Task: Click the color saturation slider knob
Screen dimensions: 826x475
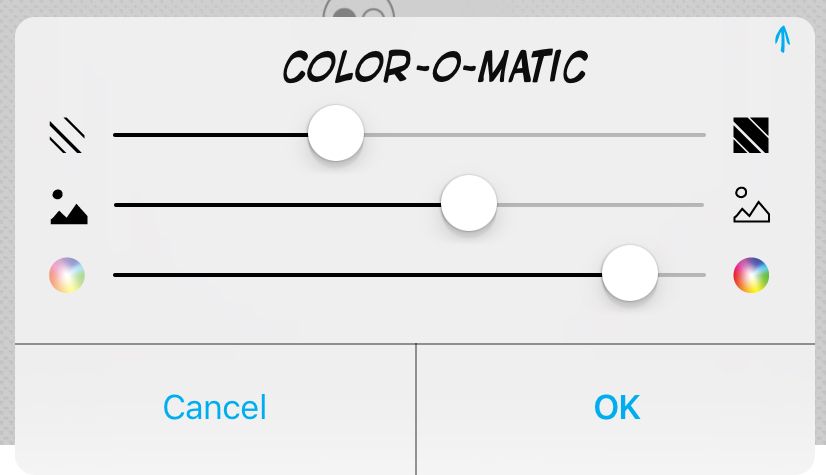Action: pos(630,273)
